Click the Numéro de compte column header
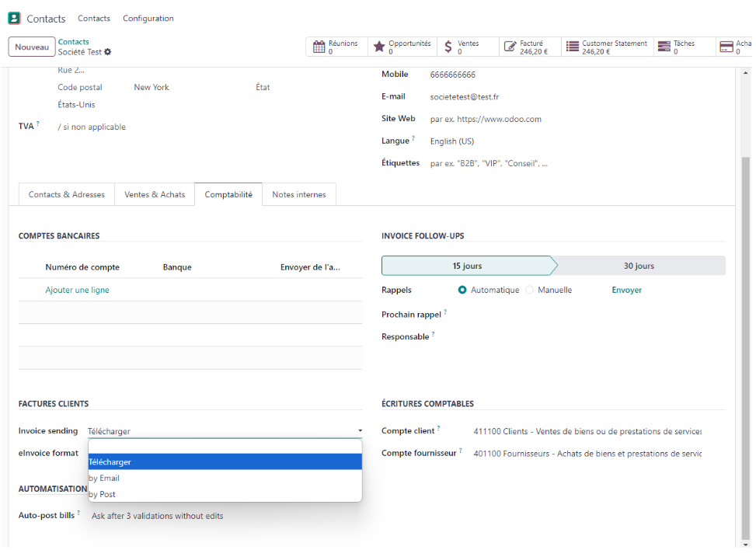Viewport: 756px width, 557px height. pos(82,267)
